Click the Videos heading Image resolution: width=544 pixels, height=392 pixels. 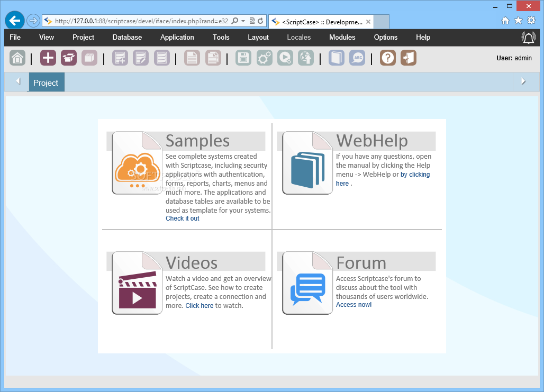coord(192,262)
